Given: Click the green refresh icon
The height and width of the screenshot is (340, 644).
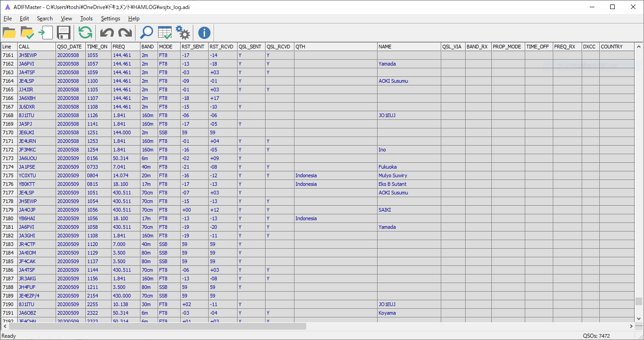Looking at the screenshot, I should [x=85, y=33].
